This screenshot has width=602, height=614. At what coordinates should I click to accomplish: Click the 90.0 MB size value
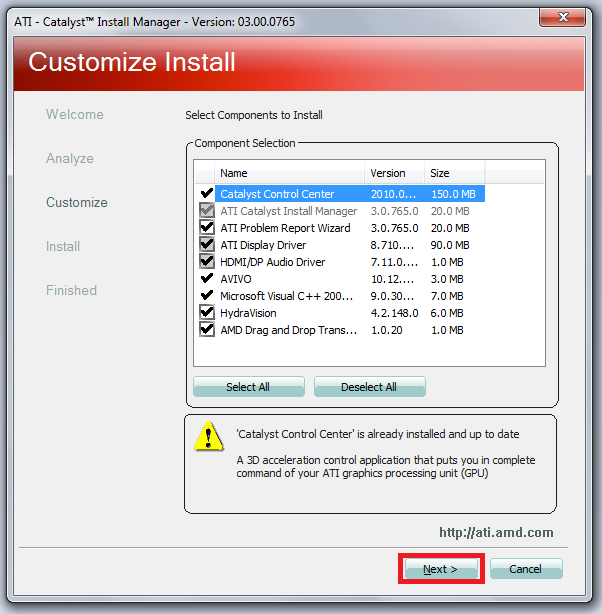tap(450, 245)
